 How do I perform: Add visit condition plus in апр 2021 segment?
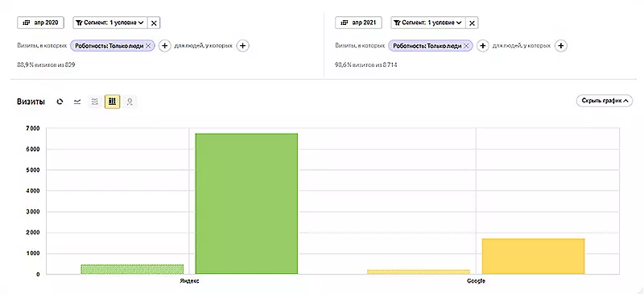(482, 46)
